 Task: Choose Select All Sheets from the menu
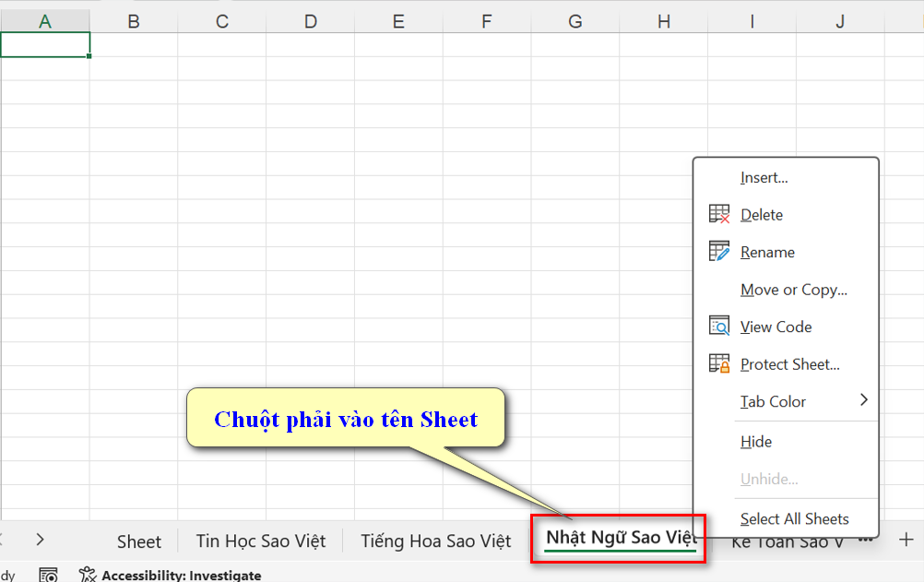click(795, 518)
